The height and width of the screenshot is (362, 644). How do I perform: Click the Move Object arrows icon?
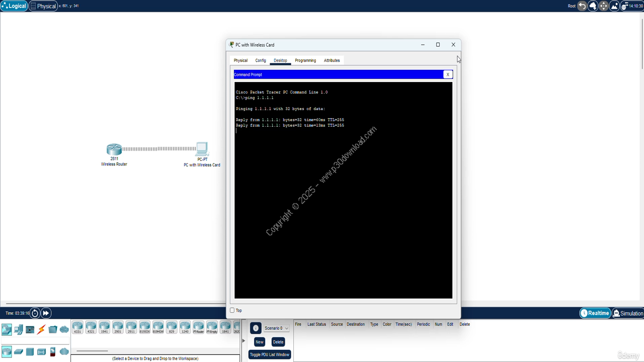point(603,6)
